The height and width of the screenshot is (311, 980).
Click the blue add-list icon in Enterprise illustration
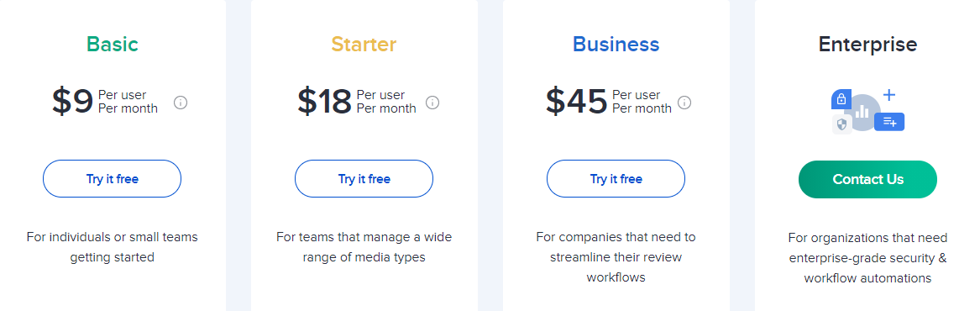coord(889,122)
